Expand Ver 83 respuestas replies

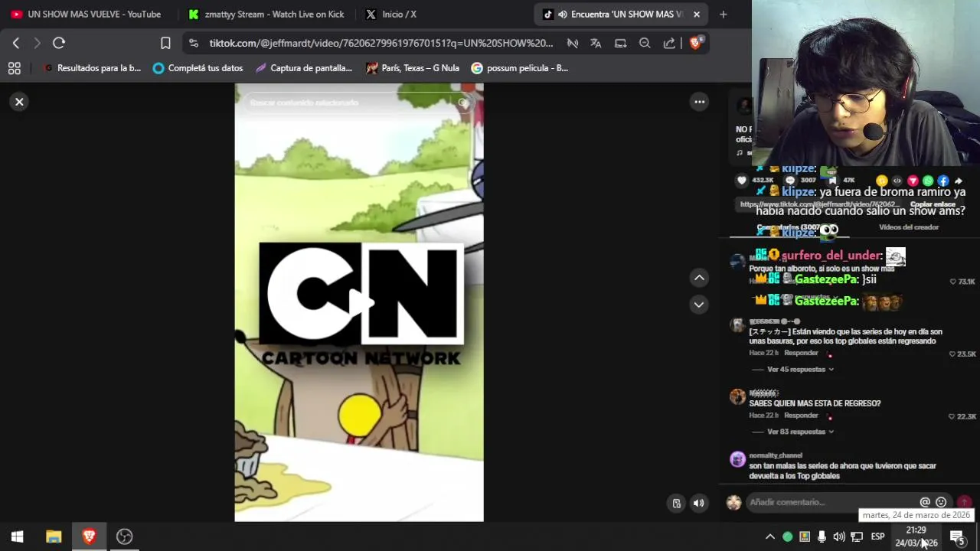coord(800,432)
